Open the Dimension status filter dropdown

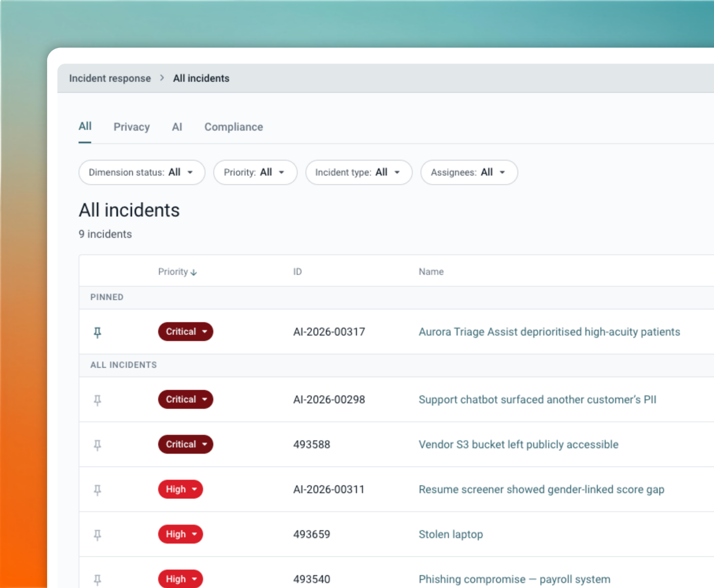point(142,172)
